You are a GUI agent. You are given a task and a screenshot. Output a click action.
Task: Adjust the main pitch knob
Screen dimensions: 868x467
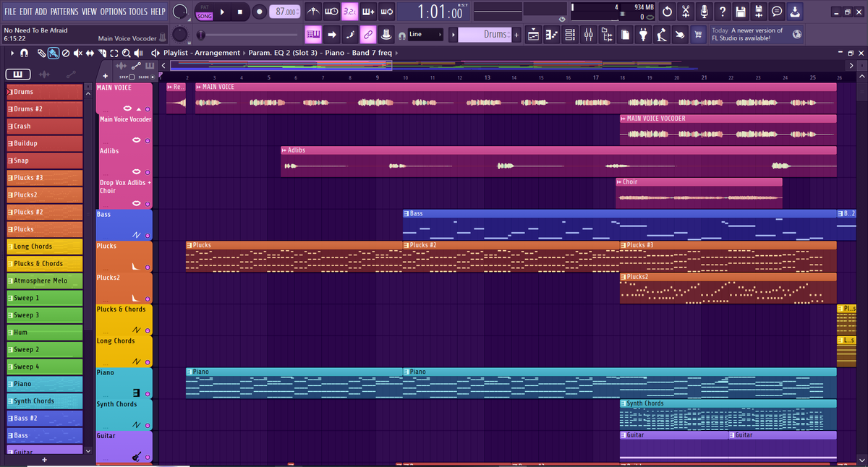(181, 35)
